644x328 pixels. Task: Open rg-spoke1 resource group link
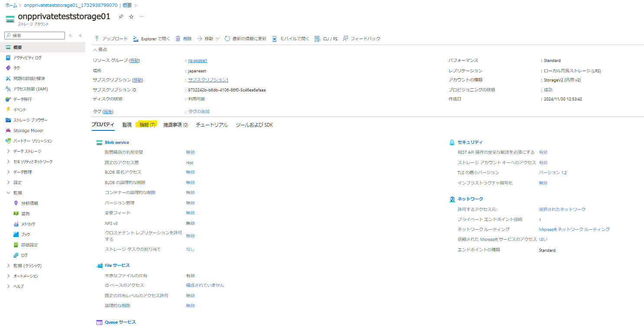tap(197, 61)
